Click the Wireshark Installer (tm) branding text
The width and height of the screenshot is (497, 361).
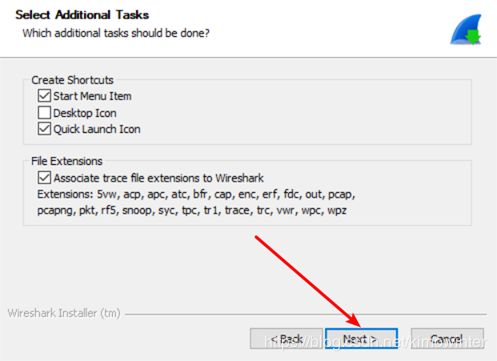pyautogui.click(x=64, y=313)
